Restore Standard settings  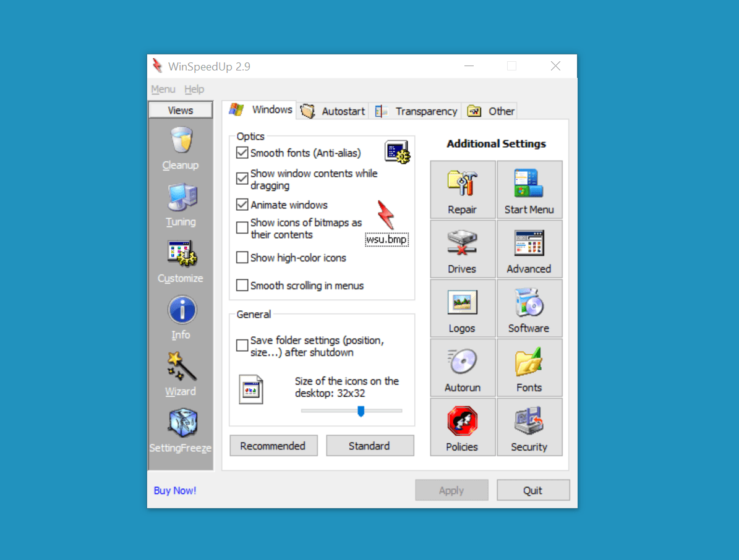(370, 446)
